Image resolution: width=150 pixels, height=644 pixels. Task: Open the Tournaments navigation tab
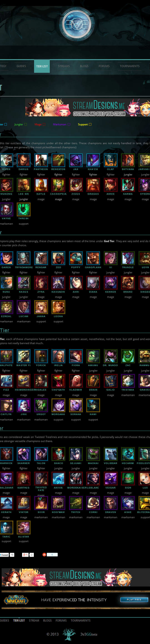tap(129, 66)
